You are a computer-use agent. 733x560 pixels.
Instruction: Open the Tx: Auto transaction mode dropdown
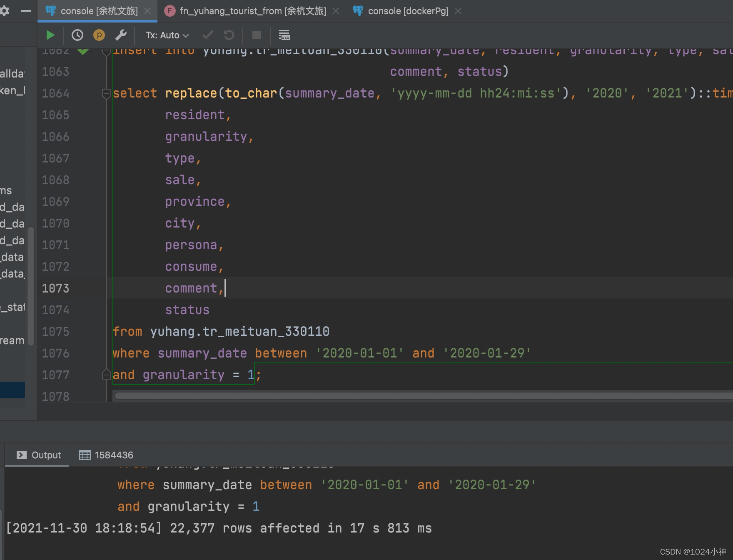pos(166,35)
